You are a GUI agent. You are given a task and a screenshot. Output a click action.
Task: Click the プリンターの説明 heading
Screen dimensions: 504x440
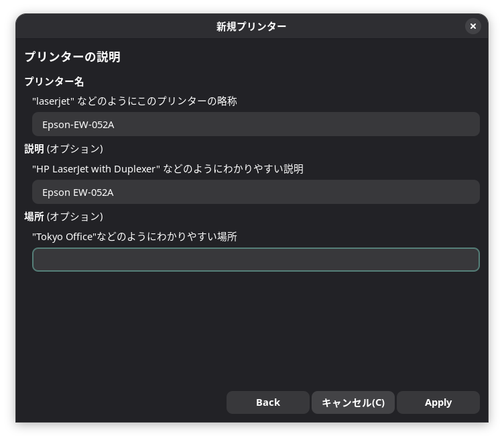tap(72, 56)
